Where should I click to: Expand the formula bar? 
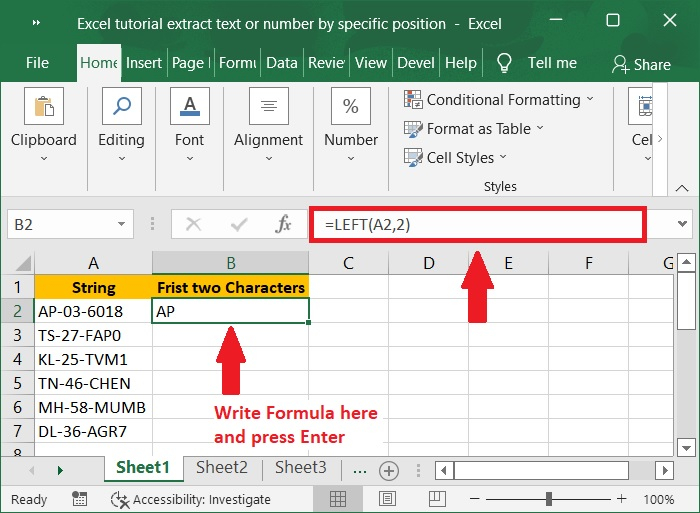pos(682,224)
